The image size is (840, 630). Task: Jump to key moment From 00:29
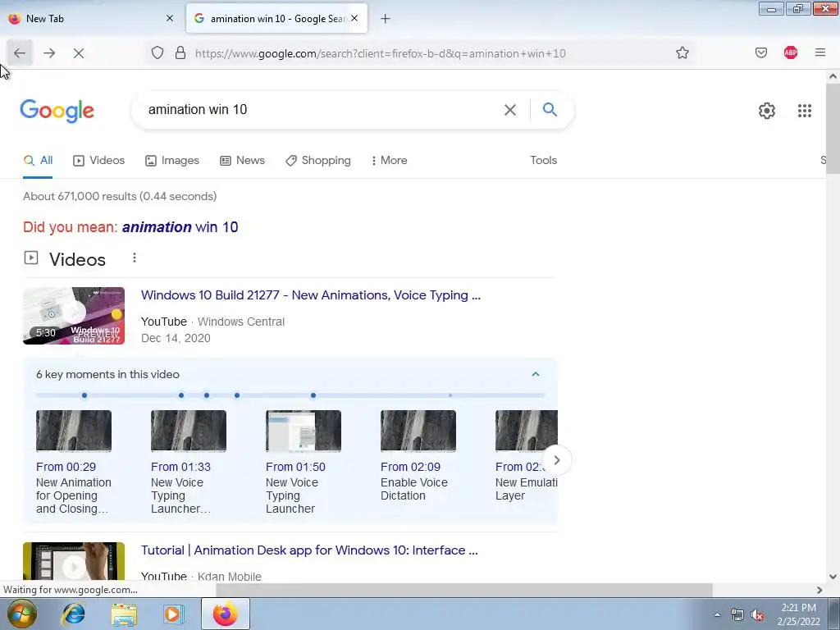pos(66,467)
